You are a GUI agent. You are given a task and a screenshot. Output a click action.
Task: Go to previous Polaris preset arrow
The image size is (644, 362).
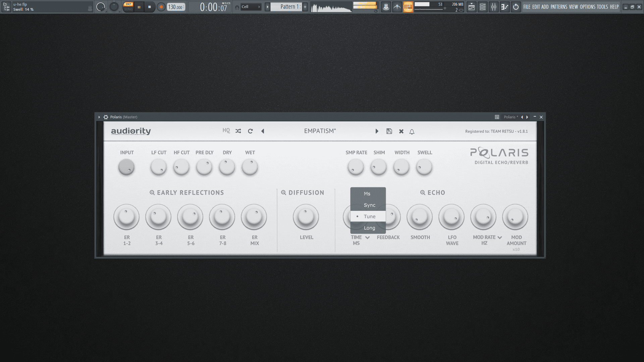[x=263, y=131]
